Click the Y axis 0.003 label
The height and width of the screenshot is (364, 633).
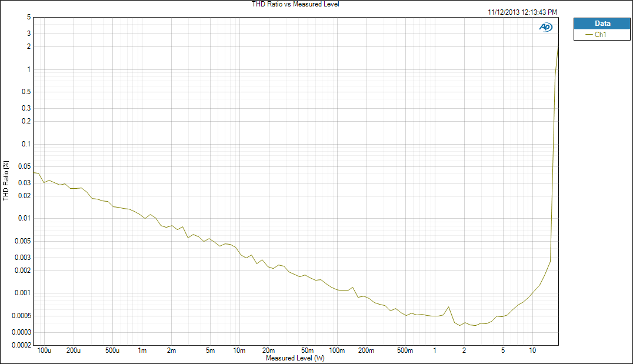(x=22, y=258)
